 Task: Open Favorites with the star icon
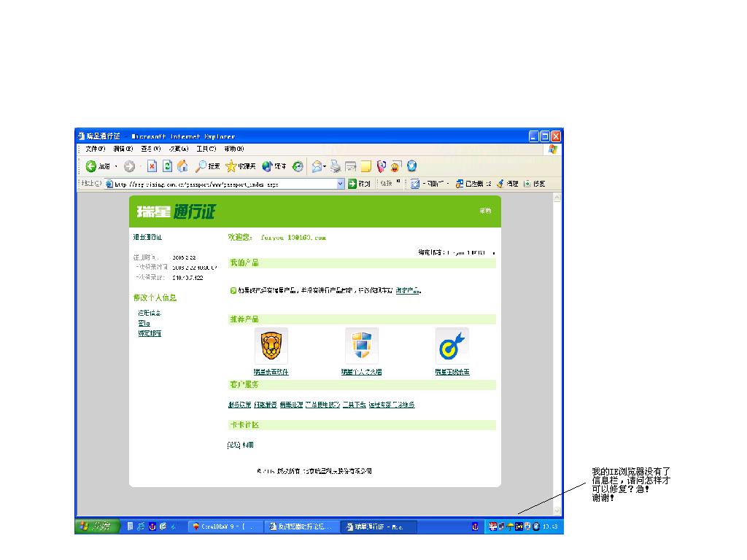231,166
